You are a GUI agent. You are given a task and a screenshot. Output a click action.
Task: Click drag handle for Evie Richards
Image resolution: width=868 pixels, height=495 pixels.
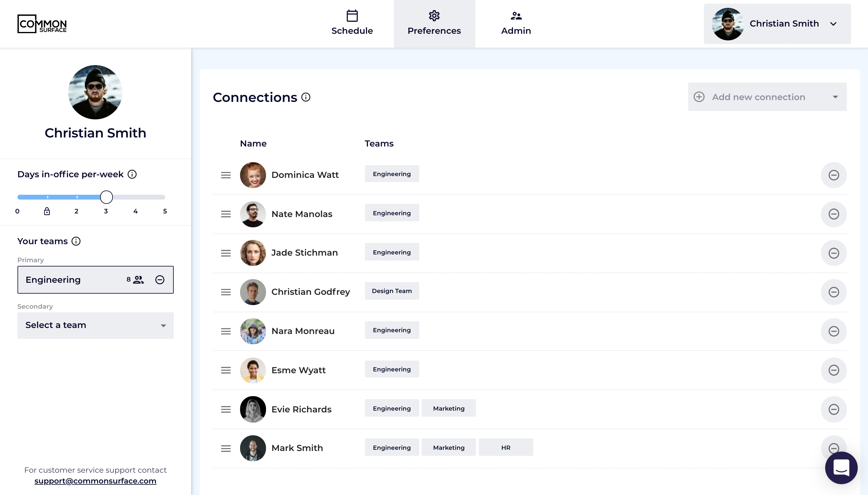click(x=226, y=409)
